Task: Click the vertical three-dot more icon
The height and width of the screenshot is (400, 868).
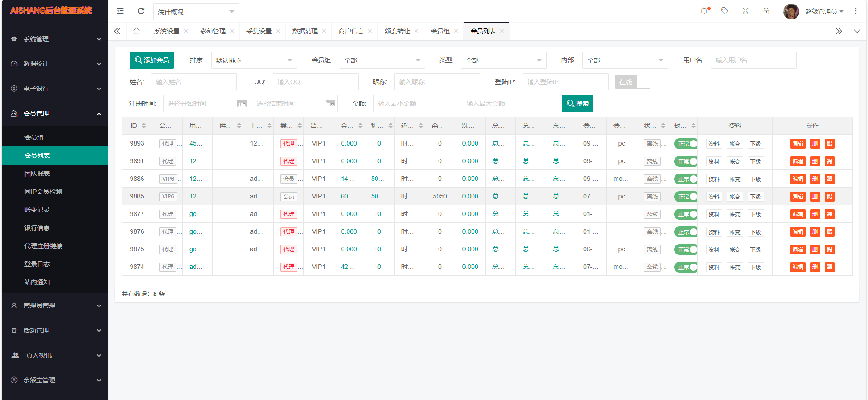Action: coord(856,11)
